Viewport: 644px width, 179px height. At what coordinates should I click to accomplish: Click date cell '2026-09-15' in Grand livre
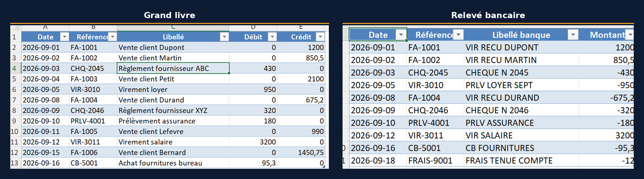tap(45, 152)
